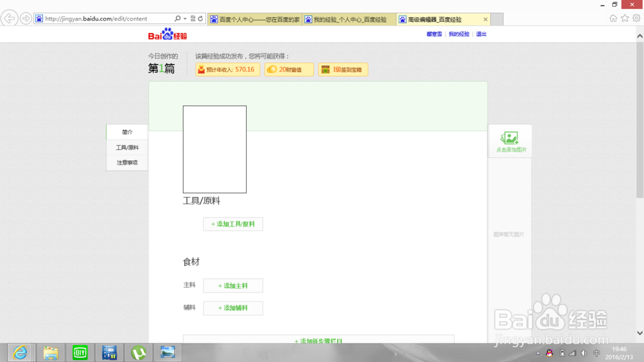
Task: Select 注意事项 in the side navigation
Action: pyautogui.click(x=127, y=163)
